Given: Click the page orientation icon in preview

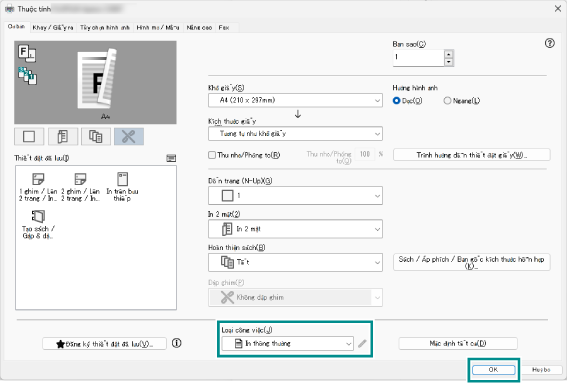Looking at the screenshot, I should pyautogui.click(x=27, y=53).
